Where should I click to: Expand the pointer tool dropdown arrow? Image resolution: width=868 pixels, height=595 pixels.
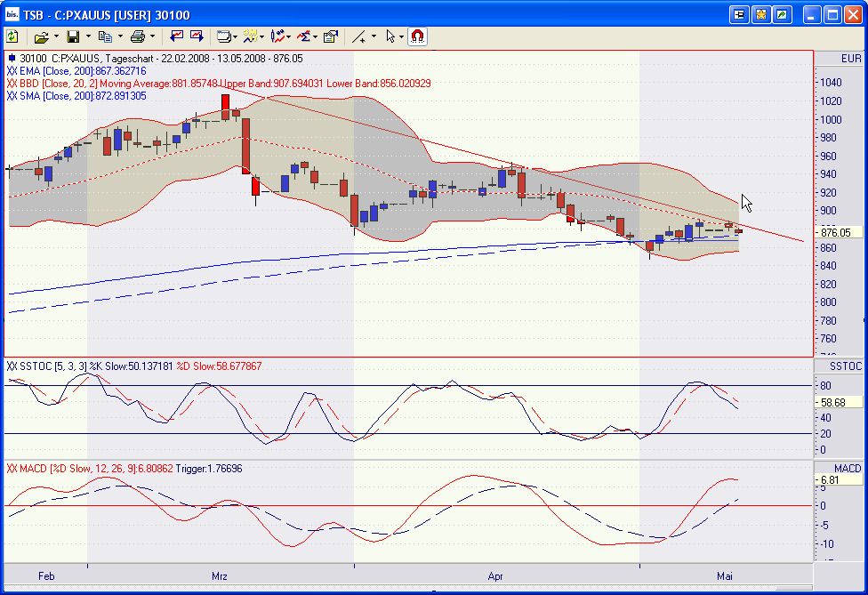point(401,37)
